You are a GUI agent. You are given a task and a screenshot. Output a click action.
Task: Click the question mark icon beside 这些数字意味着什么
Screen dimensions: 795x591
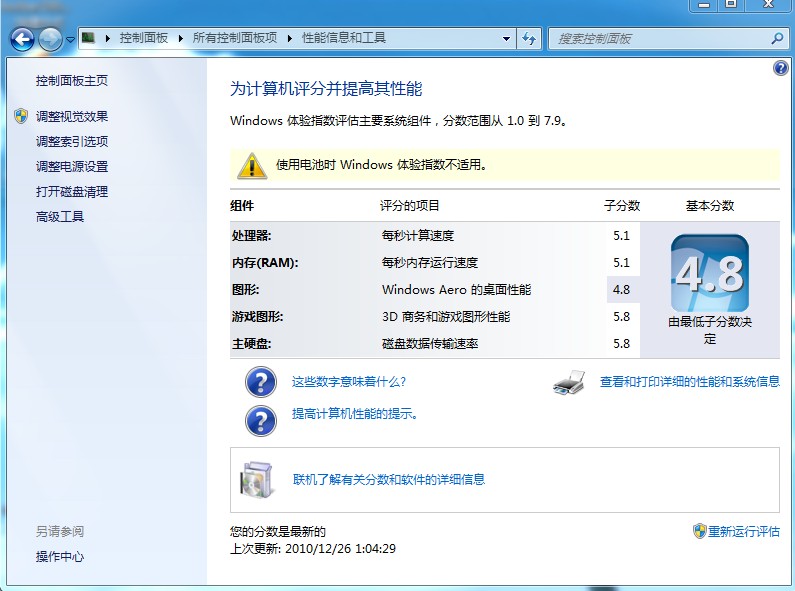click(x=260, y=382)
